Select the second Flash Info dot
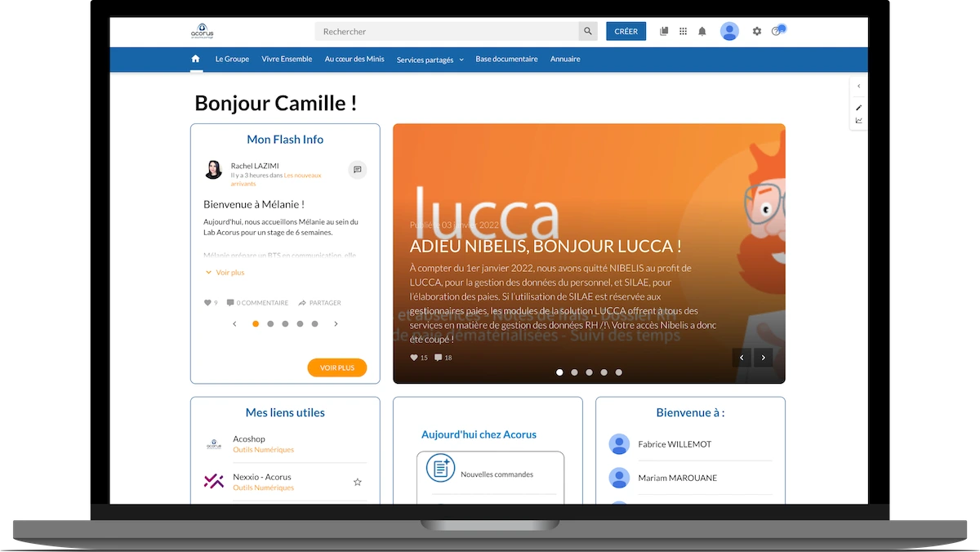Image resolution: width=980 pixels, height=552 pixels. (270, 324)
